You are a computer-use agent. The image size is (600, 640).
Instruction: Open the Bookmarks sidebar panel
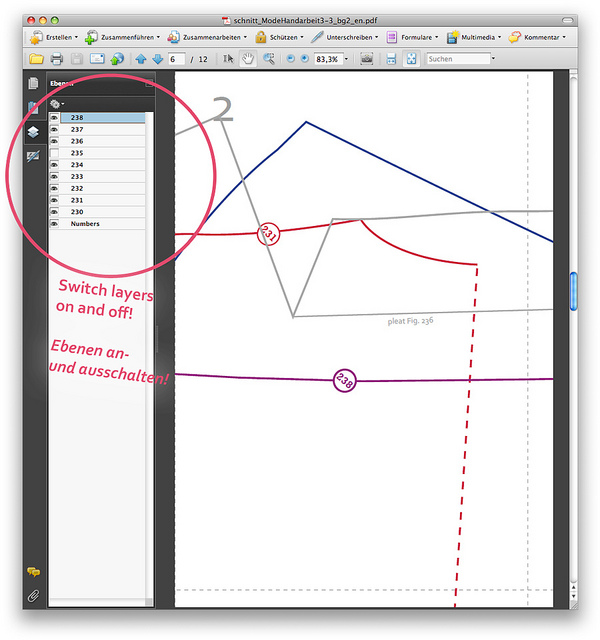[33, 107]
